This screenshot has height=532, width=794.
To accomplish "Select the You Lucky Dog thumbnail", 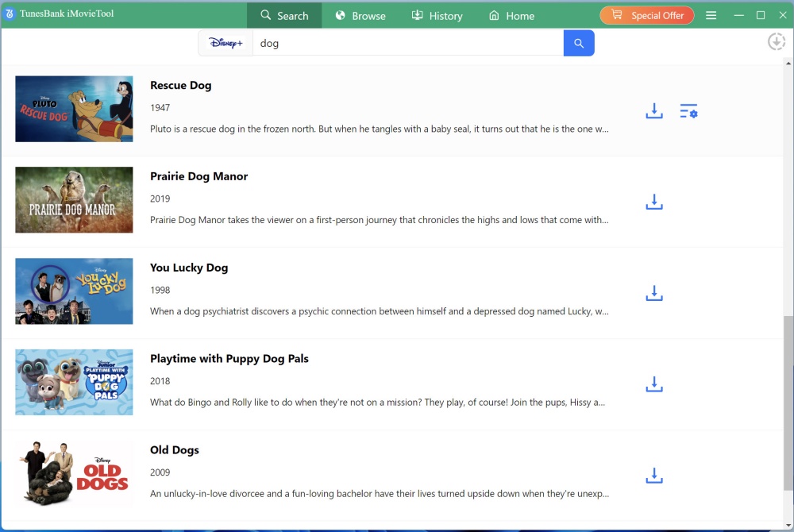I will (x=74, y=291).
